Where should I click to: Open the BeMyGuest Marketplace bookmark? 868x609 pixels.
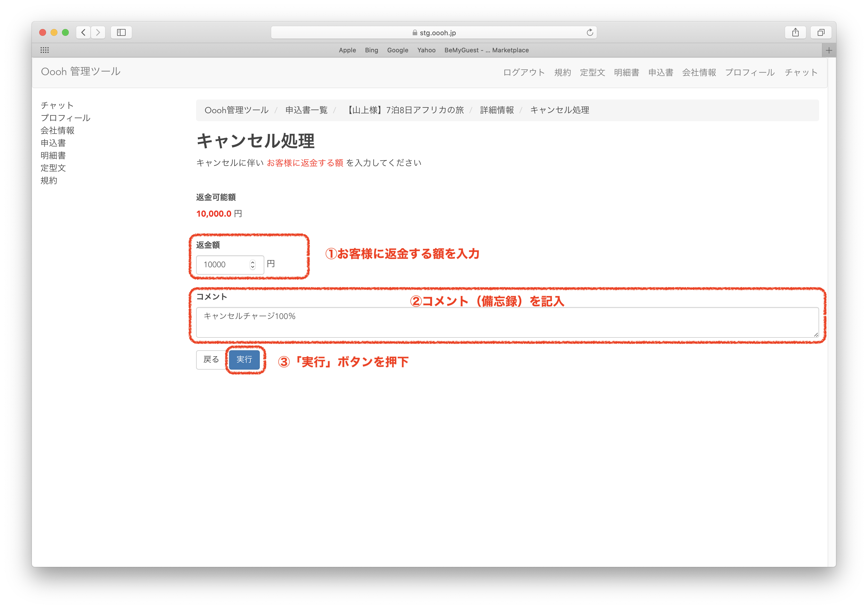pos(486,50)
